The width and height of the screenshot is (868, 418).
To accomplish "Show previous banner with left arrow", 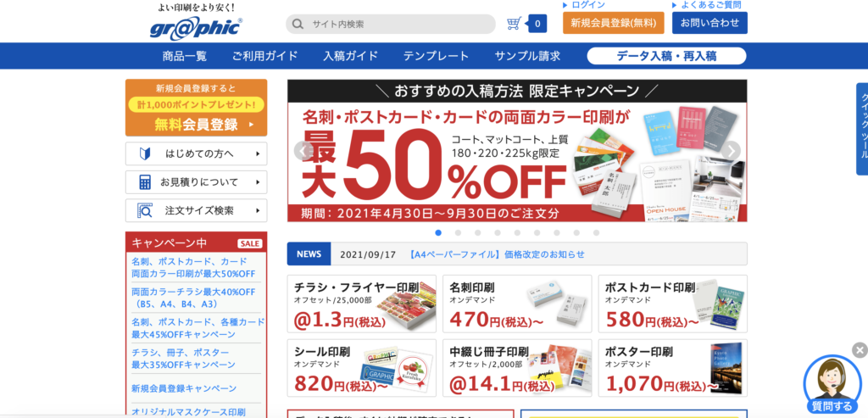I will (303, 151).
